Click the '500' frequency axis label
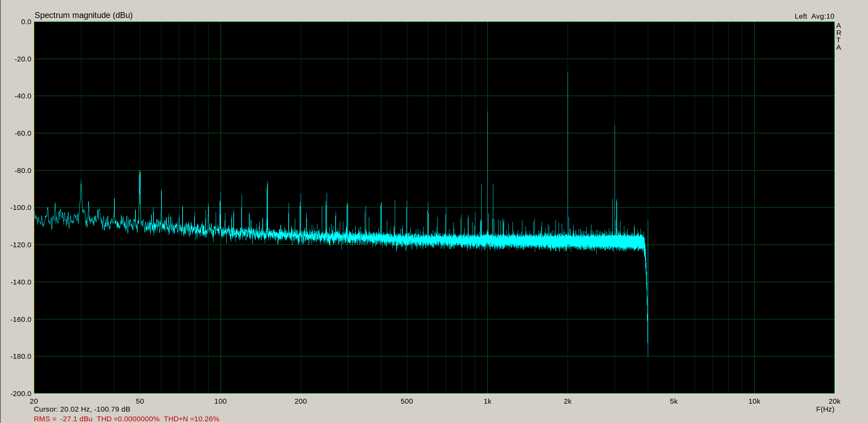Viewport: 868px width, 423px height. coord(407,401)
